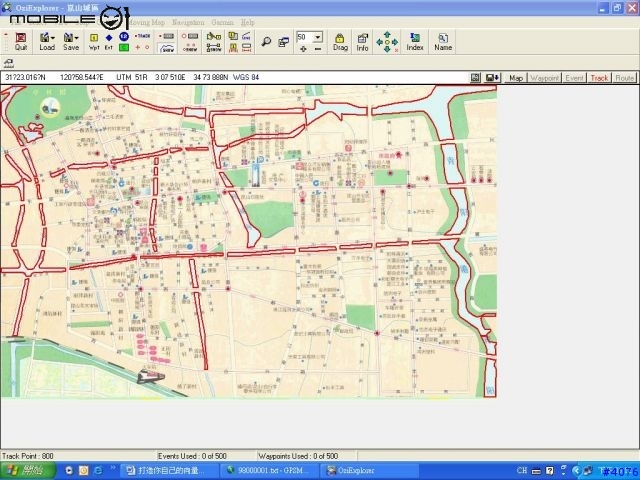This screenshot has height=480, width=640.
Task: Click the Windows Start button
Action: click(27, 471)
